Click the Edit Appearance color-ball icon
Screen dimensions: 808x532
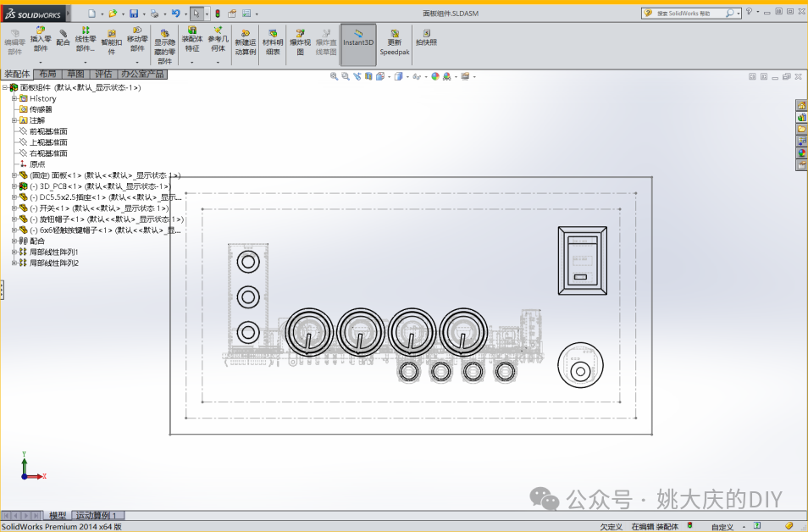[x=435, y=76]
